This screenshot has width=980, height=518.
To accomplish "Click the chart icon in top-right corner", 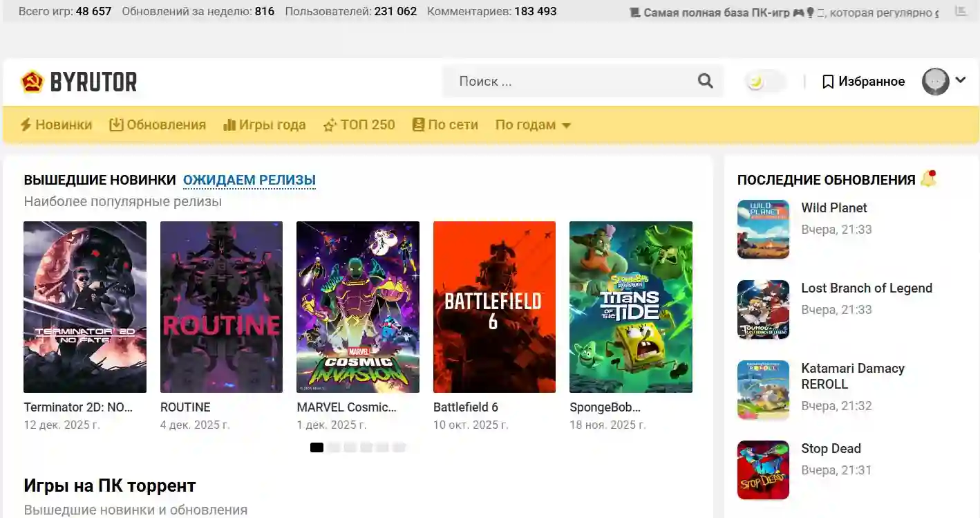I will [x=961, y=11].
